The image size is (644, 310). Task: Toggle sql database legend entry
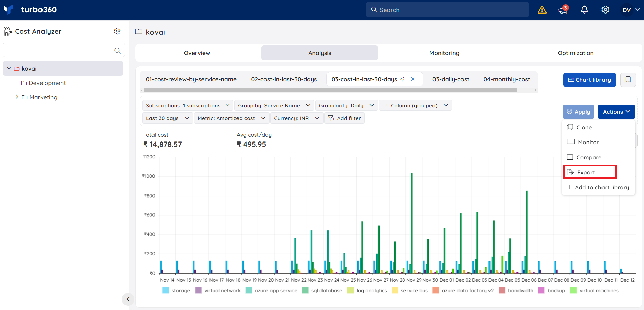[322, 290]
